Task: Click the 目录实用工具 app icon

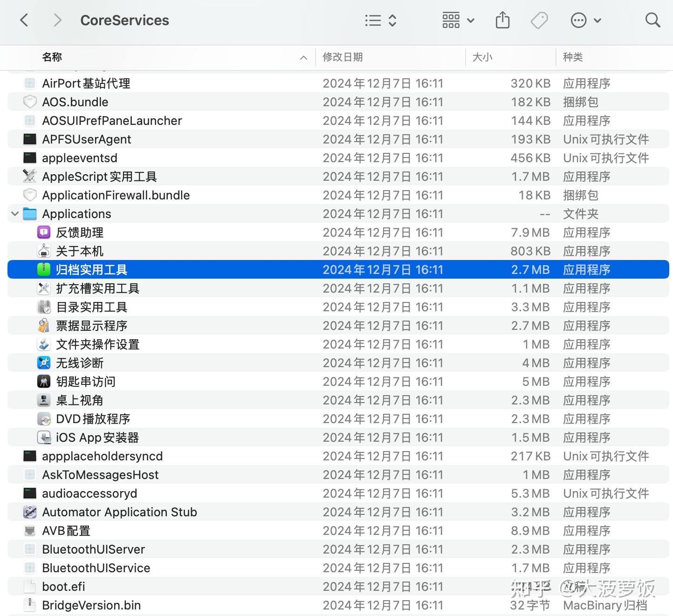Action: 44,307
